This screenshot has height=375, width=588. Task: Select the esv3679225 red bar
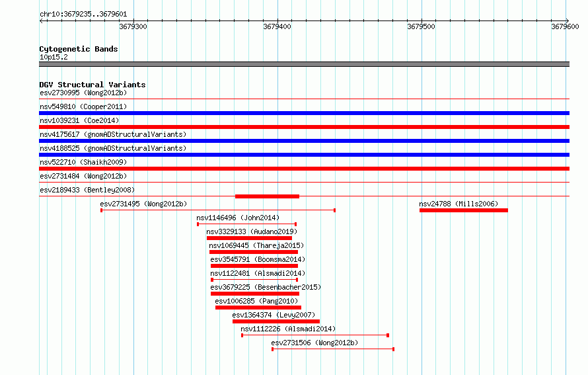255,294
